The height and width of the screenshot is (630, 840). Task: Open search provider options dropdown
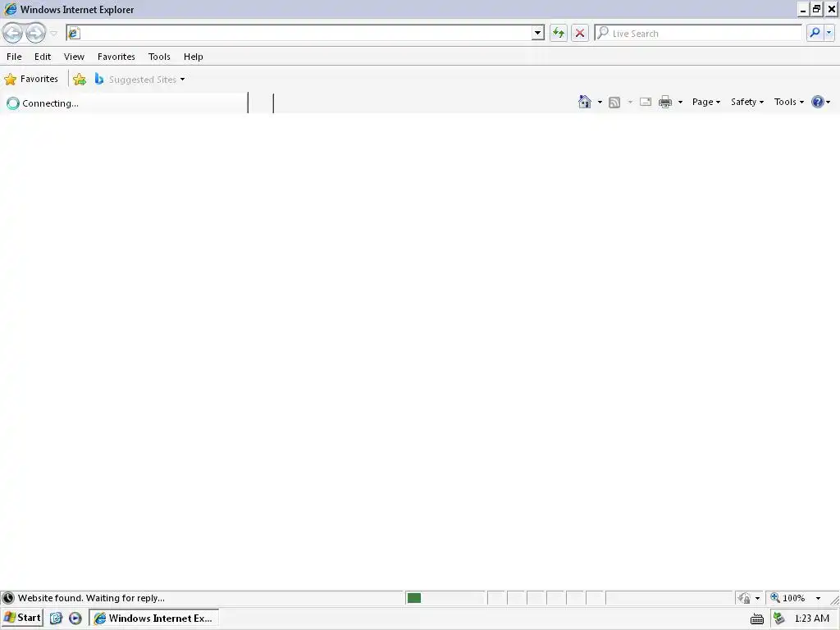829,33
